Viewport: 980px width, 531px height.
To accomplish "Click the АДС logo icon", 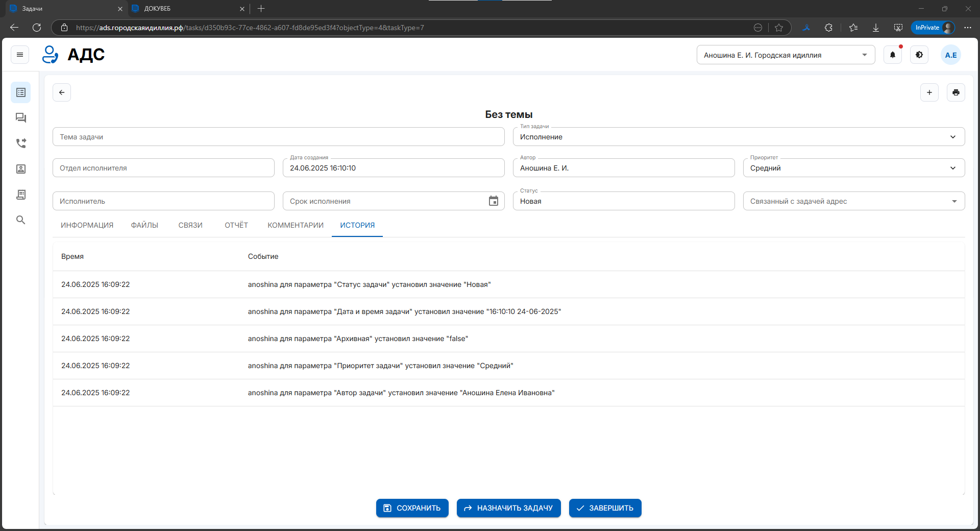I will coord(50,55).
